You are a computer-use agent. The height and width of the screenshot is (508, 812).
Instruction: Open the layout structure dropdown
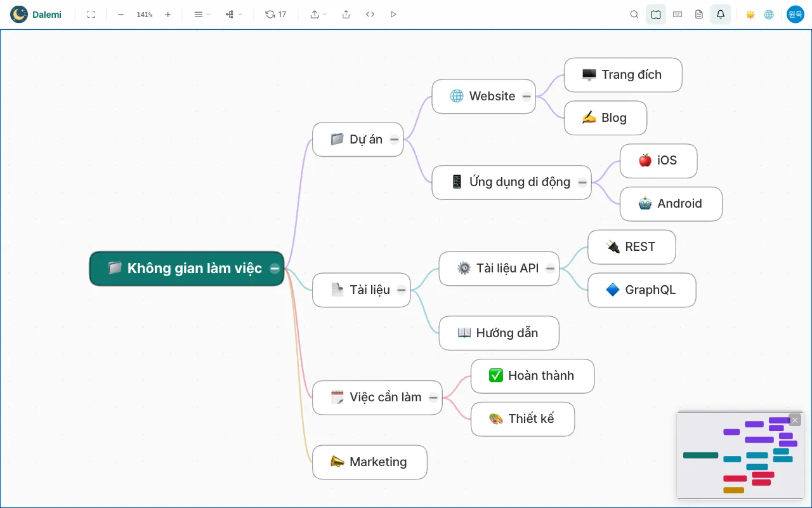233,14
